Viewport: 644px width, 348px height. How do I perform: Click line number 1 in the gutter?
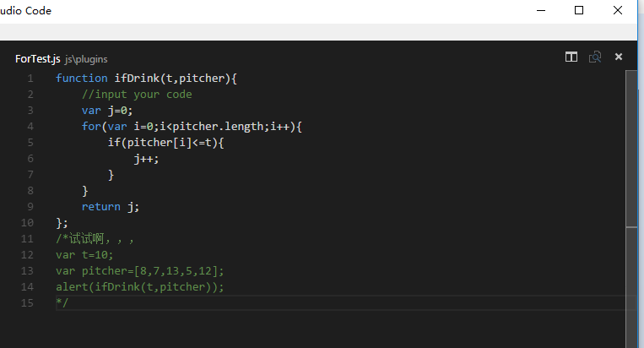[x=30, y=78]
